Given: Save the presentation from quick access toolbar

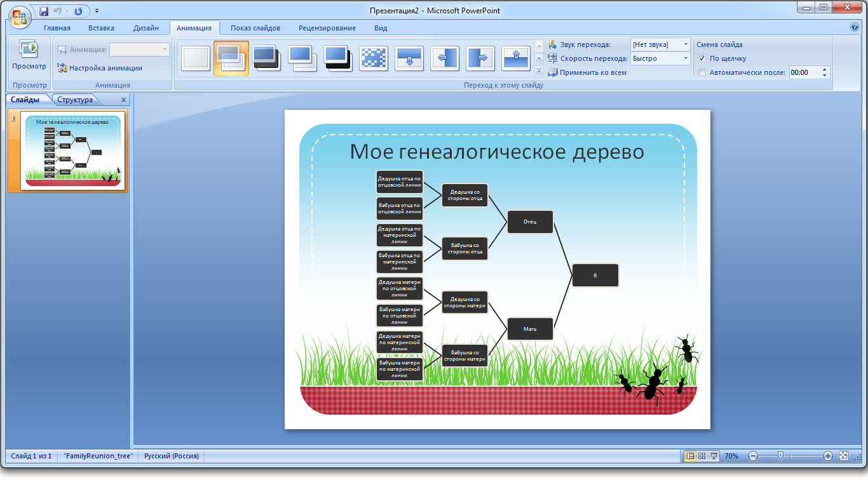Looking at the screenshot, I should [x=44, y=11].
